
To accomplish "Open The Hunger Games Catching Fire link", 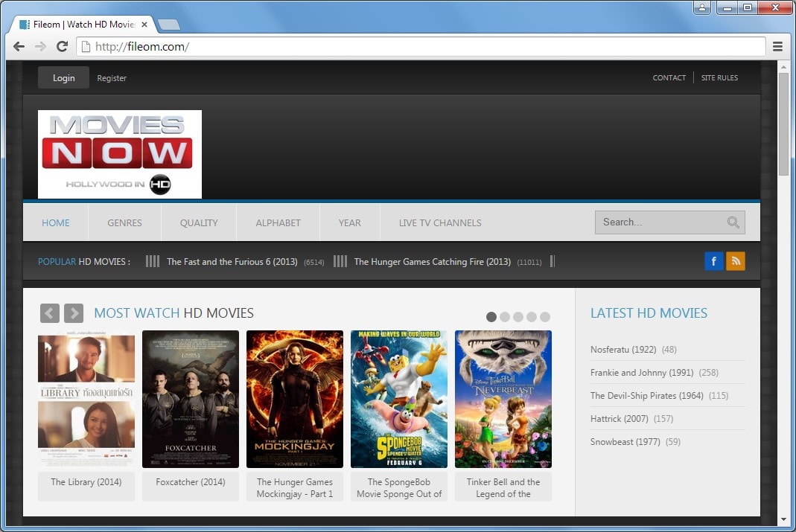I will (x=433, y=262).
